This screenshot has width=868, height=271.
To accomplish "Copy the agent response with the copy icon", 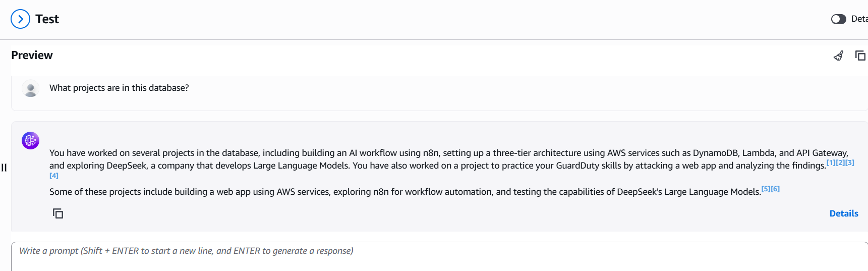I will coord(58,213).
